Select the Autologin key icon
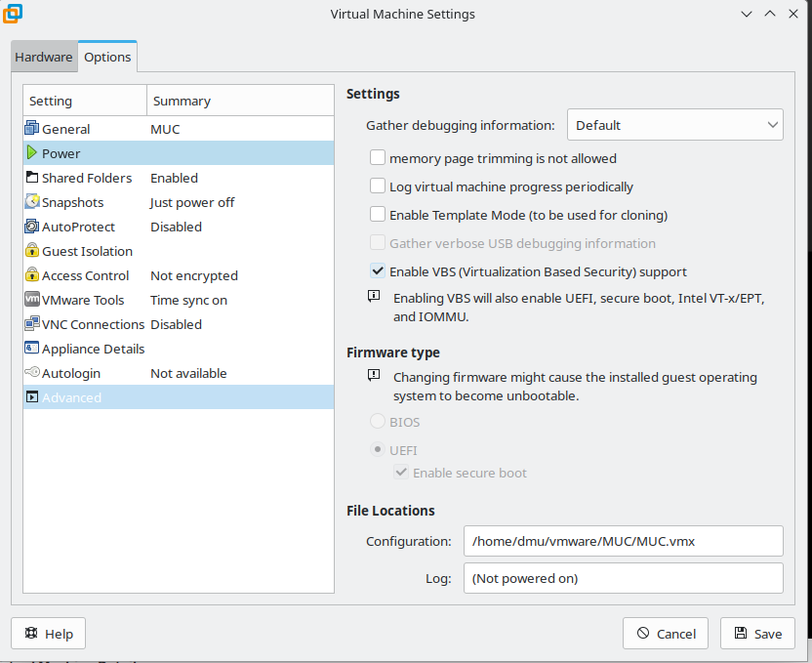The width and height of the screenshot is (812, 663). 32,373
